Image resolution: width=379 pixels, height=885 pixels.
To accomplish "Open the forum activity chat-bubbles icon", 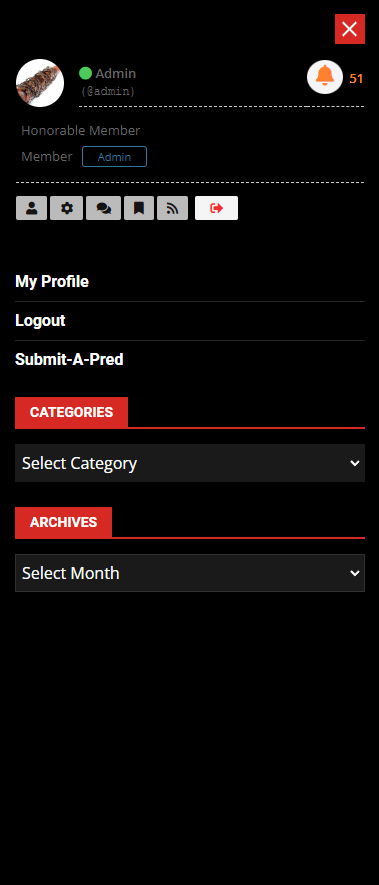I will (x=103, y=208).
